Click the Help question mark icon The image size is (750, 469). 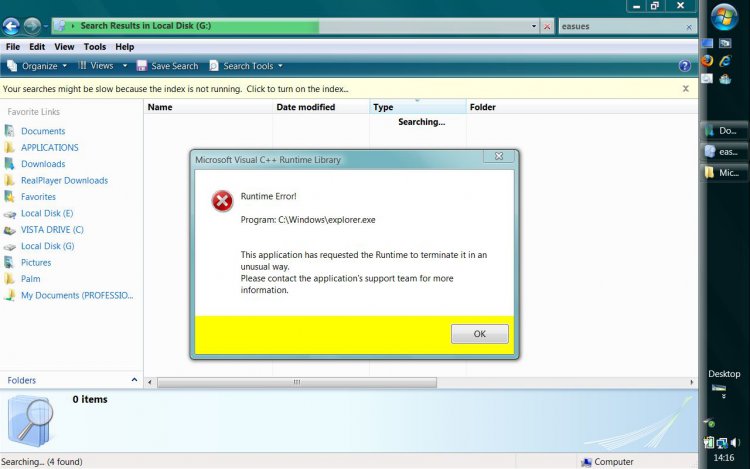coord(685,66)
